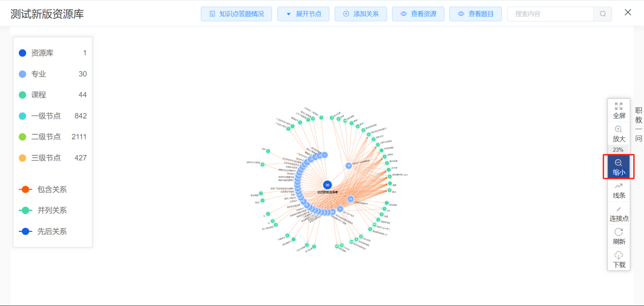Viewport: 644px width, 306px height.
Task: Click the search magnifier icon
Action: [x=602, y=14]
